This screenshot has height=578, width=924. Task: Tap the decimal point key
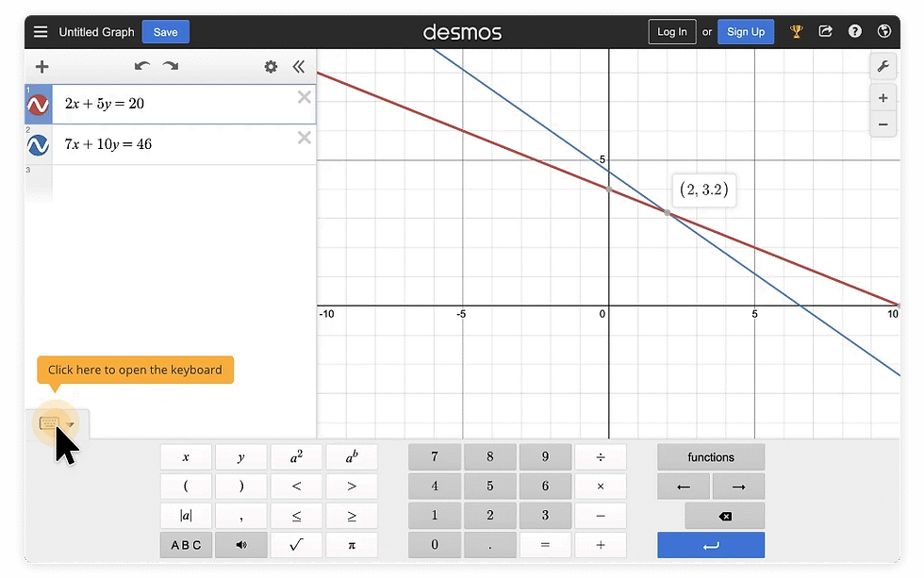[489, 545]
